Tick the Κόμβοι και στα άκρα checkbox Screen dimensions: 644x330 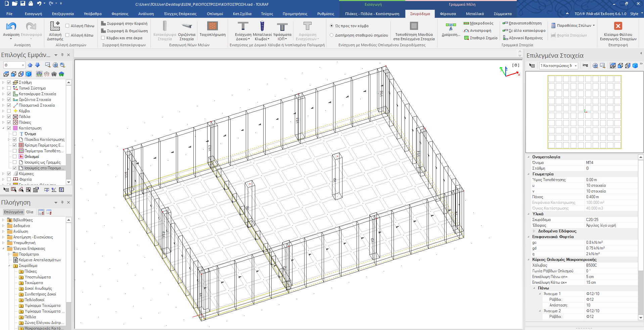coord(103,38)
